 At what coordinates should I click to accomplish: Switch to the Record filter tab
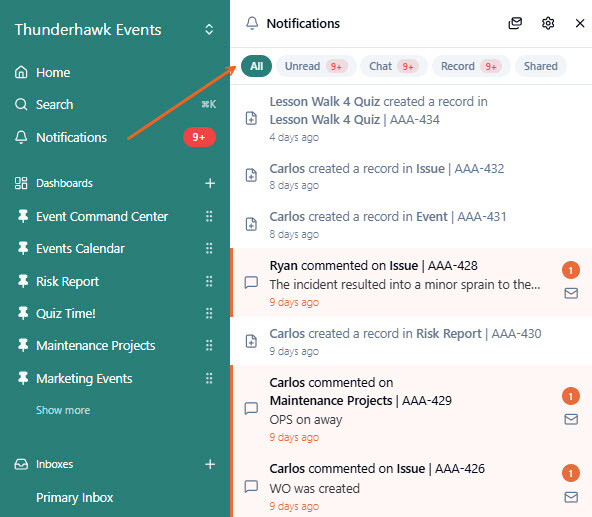pyautogui.click(x=471, y=66)
